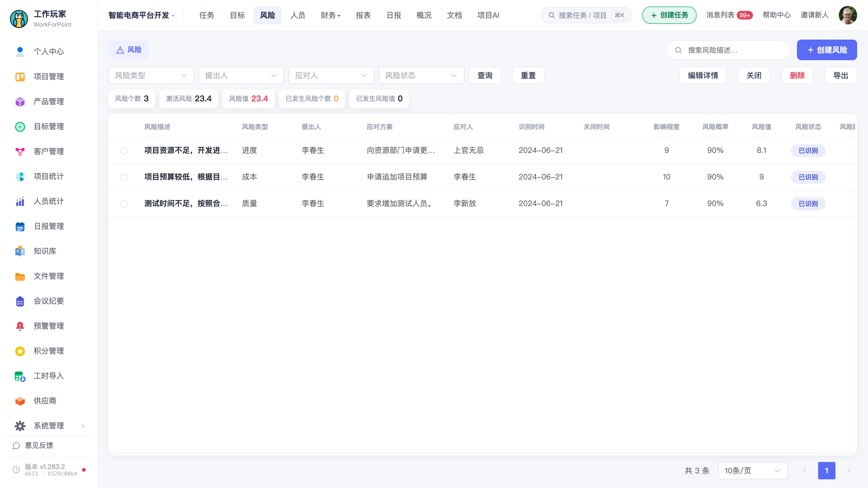Open 文件管理 folder icon
Screen dimensions: 868x488
(20, 276)
